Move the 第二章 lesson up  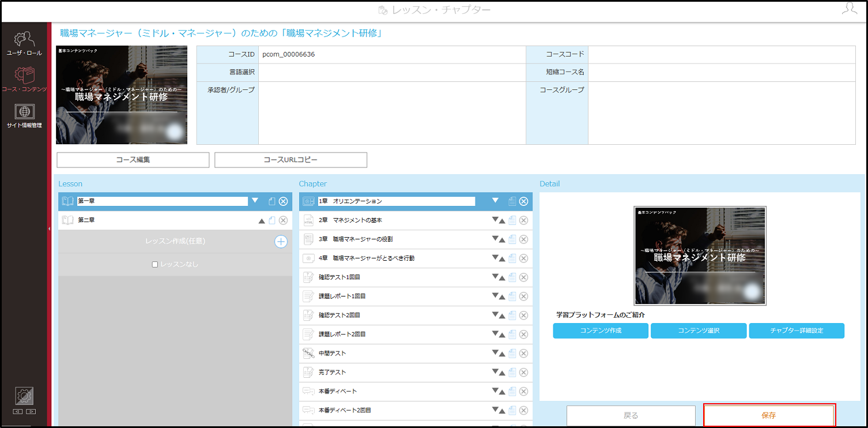[262, 220]
